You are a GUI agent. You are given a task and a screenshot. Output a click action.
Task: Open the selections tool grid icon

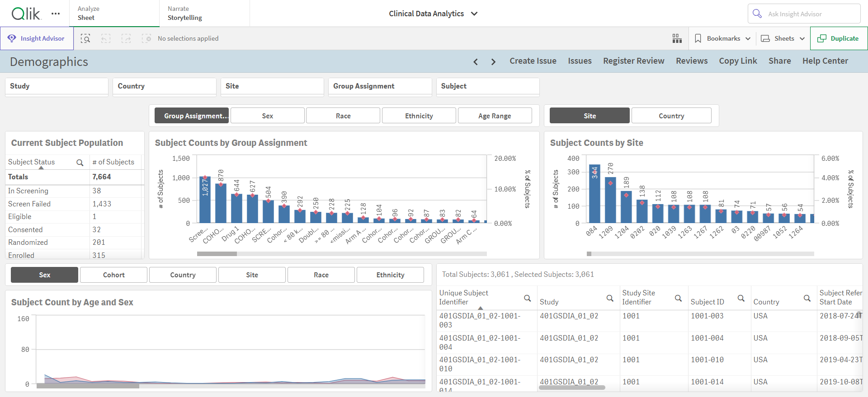[x=677, y=38]
